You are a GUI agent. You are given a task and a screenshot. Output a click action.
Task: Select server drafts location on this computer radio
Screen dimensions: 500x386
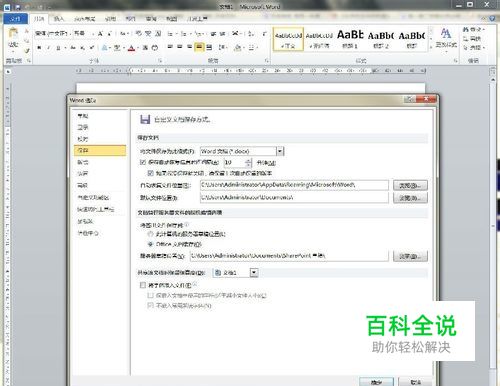coord(150,234)
